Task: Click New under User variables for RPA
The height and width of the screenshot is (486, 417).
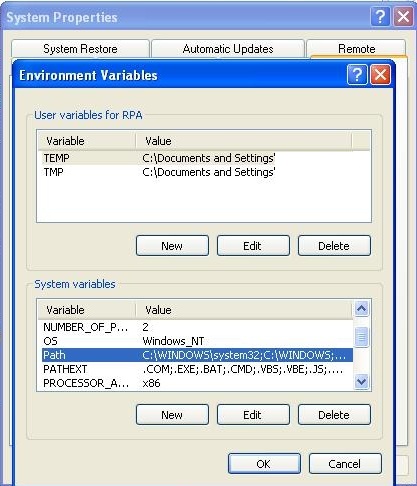Action: click(x=172, y=246)
